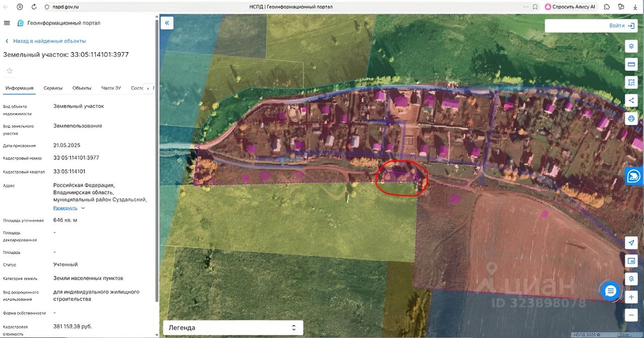This screenshot has width=644, height=338.
Task: Click the Геоинформационный портал logo
Action: [x=59, y=23]
